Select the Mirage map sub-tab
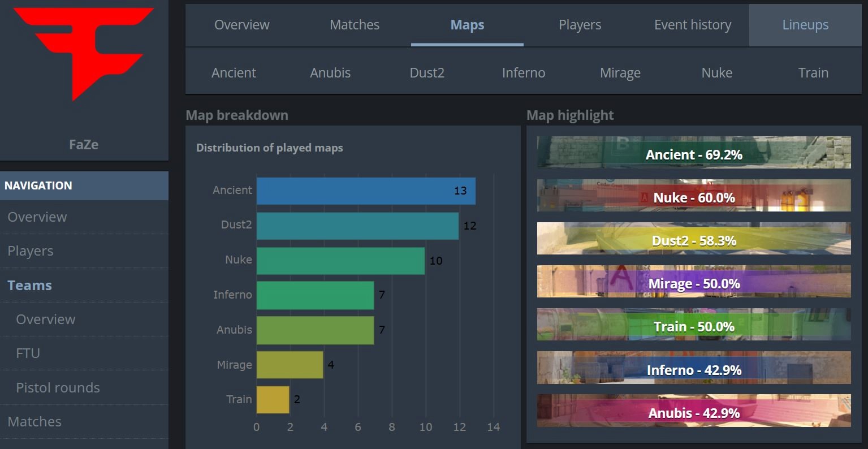868x449 pixels. click(620, 73)
